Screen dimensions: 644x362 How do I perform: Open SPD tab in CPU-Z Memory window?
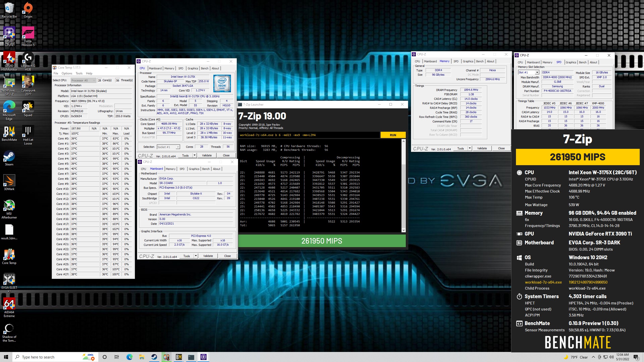pyautogui.click(x=456, y=61)
